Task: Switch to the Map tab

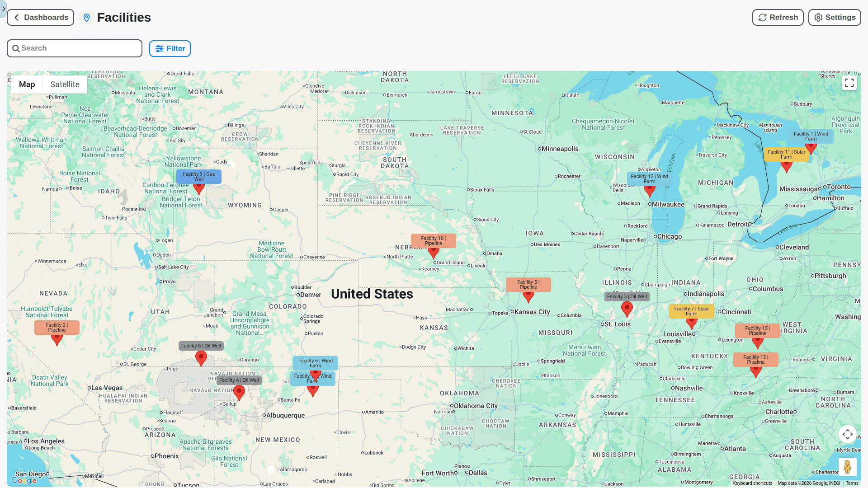Action: coord(27,84)
